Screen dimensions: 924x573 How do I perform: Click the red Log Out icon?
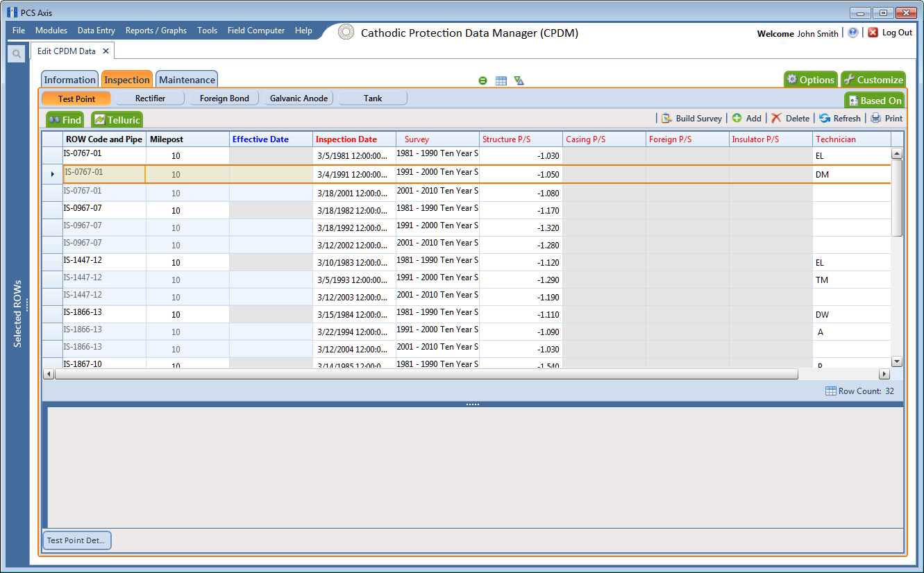(x=873, y=33)
